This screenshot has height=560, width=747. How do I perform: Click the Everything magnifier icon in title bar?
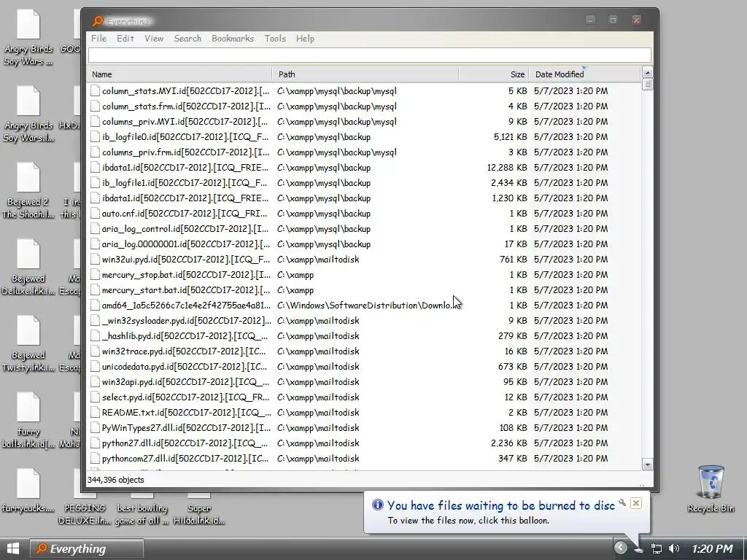point(98,21)
